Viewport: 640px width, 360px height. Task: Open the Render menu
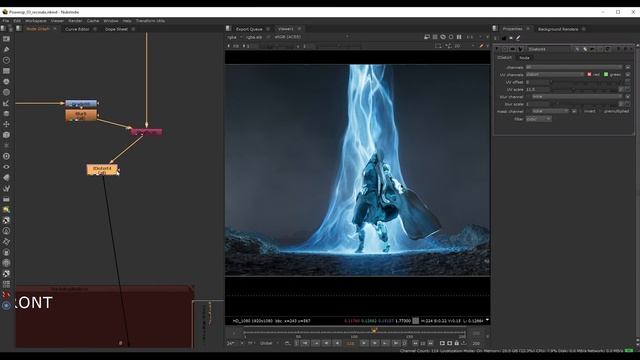(75, 20)
